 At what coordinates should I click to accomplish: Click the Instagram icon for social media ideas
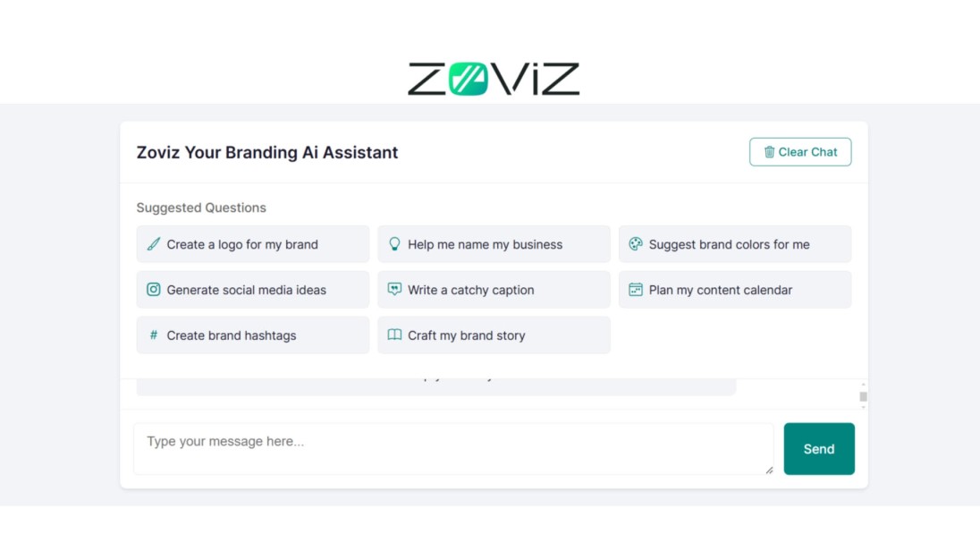point(153,290)
